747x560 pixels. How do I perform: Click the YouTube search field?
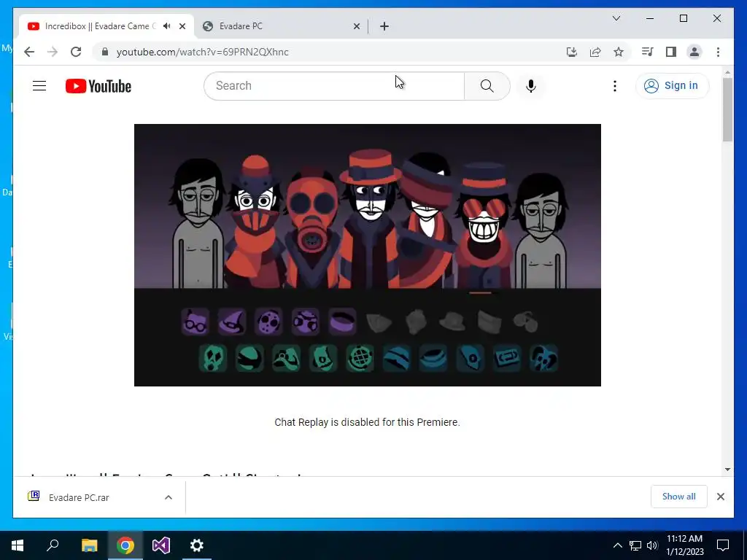(x=334, y=86)
